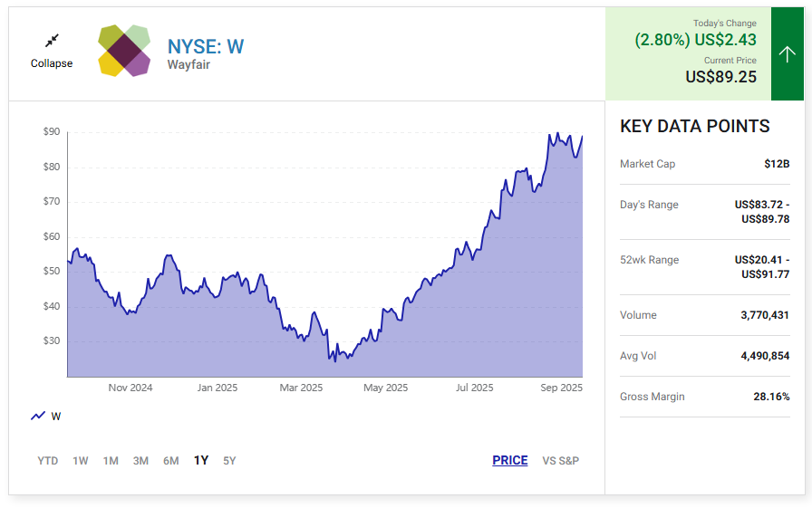Click the Wayfair company name
This screenshot has width=812, height=508.
tap(188, 64)
